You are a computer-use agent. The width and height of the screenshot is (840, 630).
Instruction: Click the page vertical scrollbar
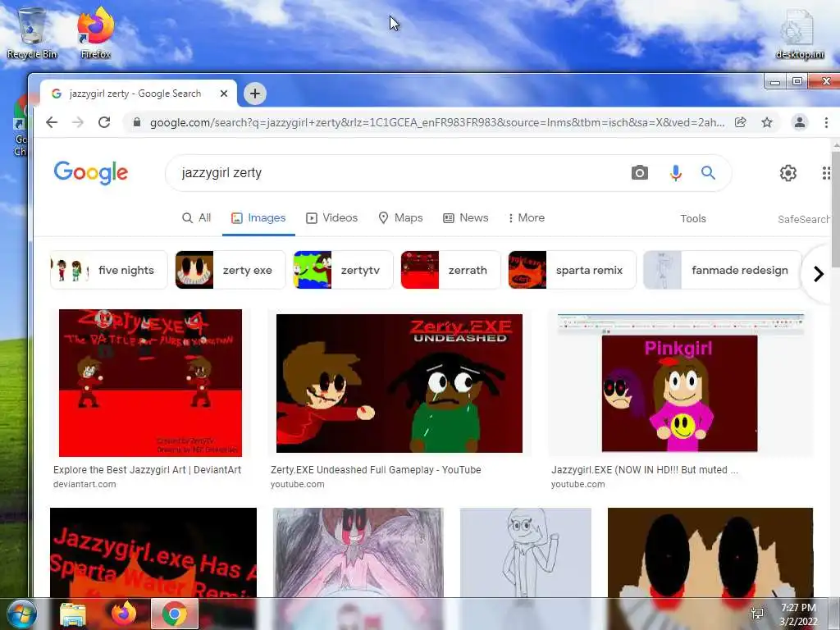coord(836,209)
